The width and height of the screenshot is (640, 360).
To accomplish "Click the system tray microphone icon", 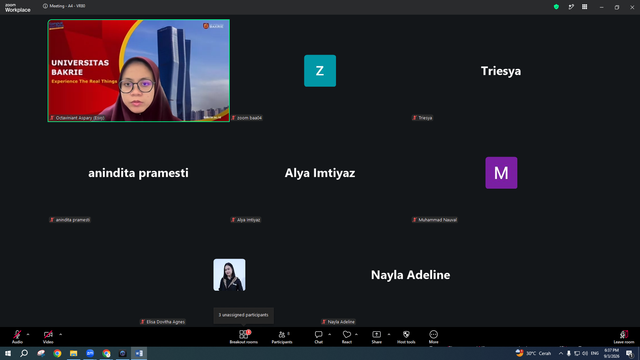I will pyautogui.click(x=569, y=353).
